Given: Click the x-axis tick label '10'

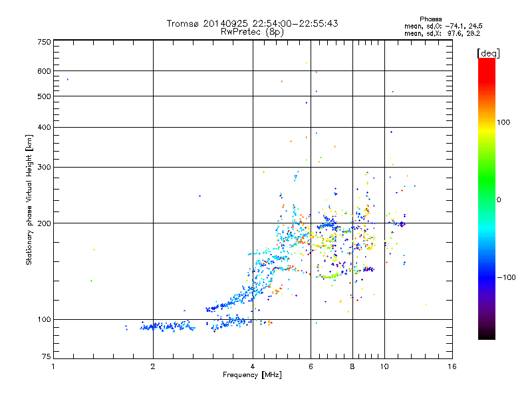Looking at the screenshot, I should (x=384, y=366).
